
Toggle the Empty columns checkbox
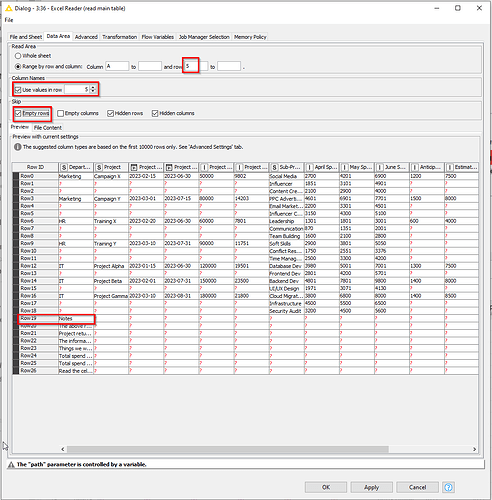(60, 114)
